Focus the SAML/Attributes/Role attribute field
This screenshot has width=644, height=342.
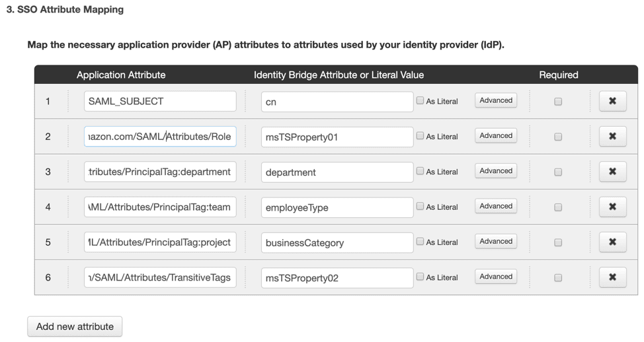(160, 137)
